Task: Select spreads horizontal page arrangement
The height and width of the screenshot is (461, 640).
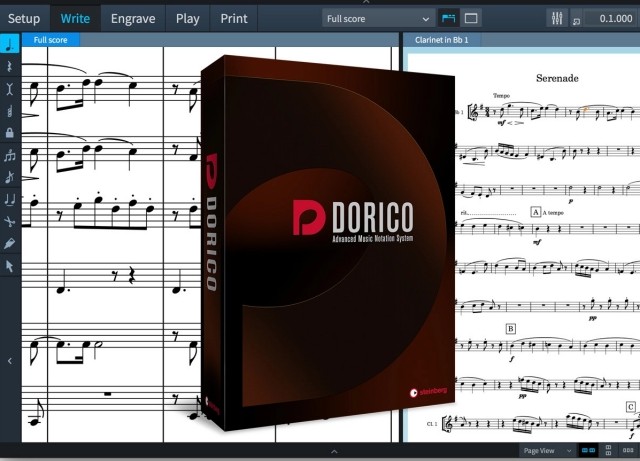Action: [588, 450]
